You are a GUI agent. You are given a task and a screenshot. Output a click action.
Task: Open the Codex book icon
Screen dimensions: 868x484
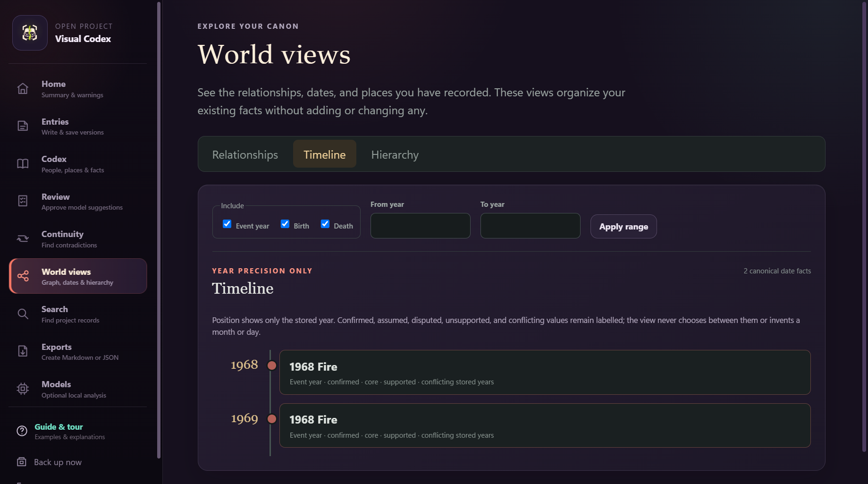tap(23, 164)
